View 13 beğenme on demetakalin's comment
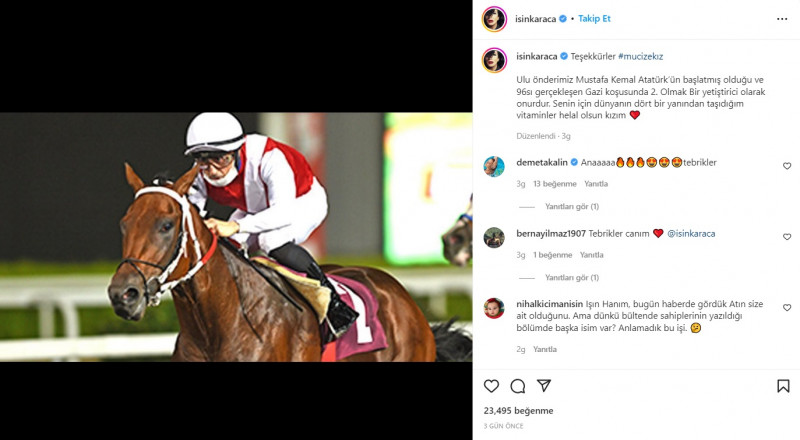Viewport: 800px width, 440px height. tap(555, 184)
